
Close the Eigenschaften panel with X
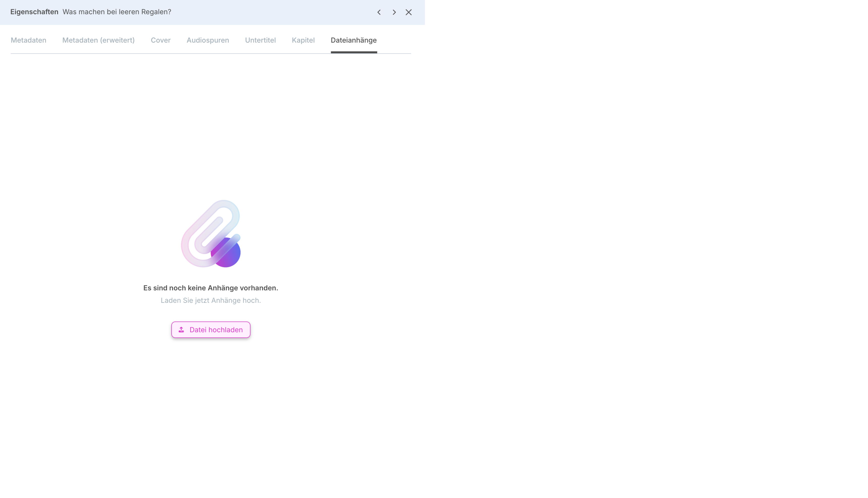(x=408, y=12)
